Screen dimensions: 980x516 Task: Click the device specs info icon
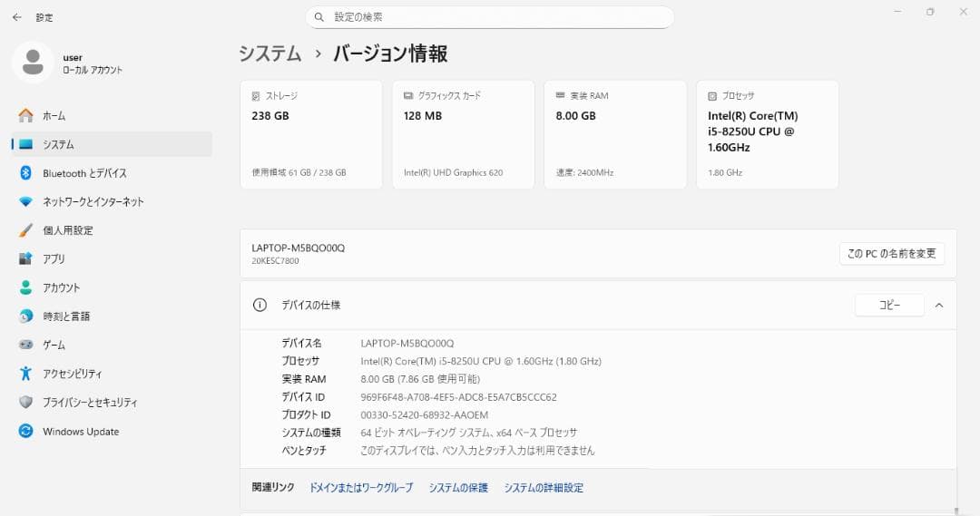[260, 305]
